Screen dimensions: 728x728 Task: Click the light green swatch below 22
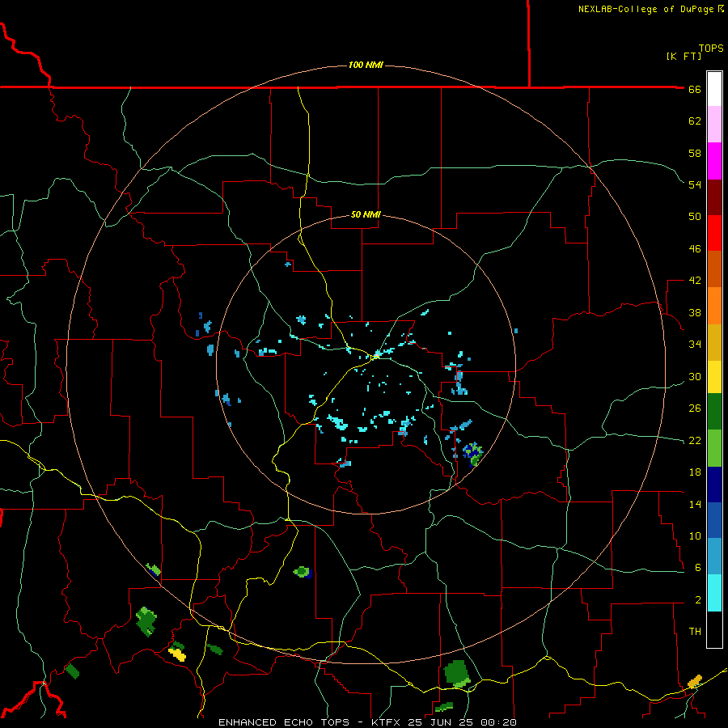pyautogui.click(x=714, y=448)
